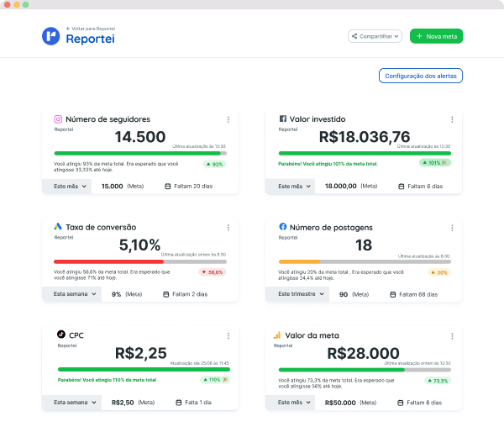This screenshot has height=448, width=504.
Task: Open three-dot menu on CPC card
Action: 228,335
